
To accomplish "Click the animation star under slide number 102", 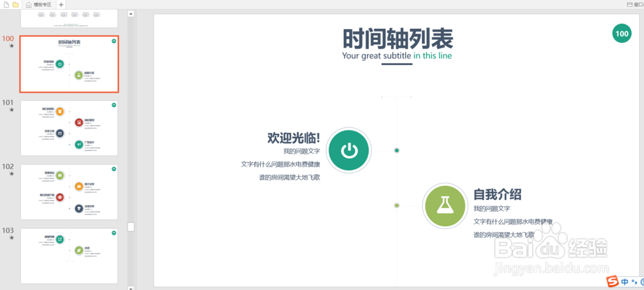I will pos(12,174).
